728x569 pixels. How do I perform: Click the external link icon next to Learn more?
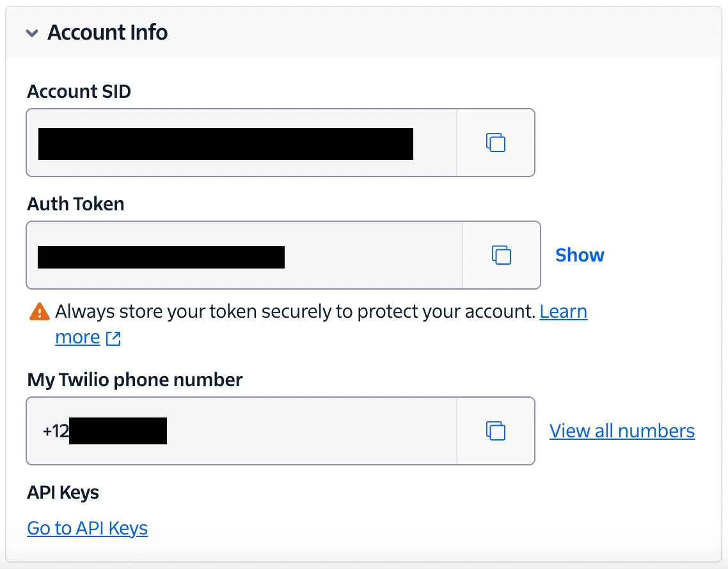pyautogui.click(x=113, y=338)
